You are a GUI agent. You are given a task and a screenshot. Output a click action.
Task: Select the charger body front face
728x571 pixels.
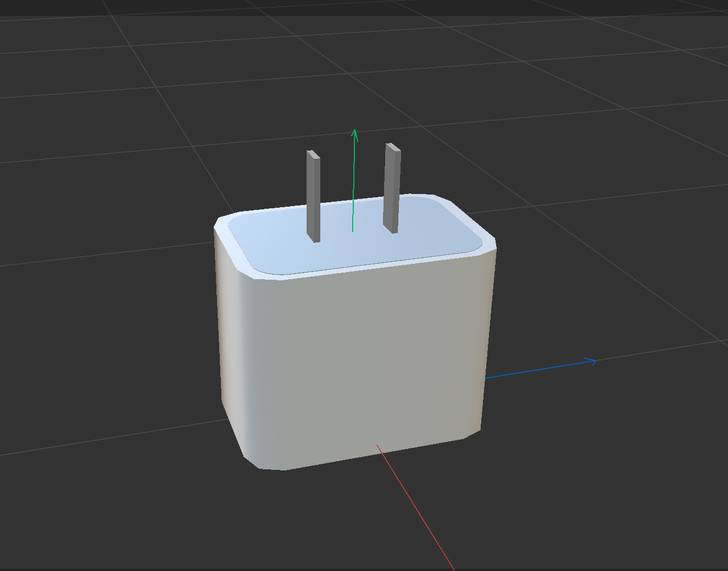pyautogui.click(x=357, y=357)
